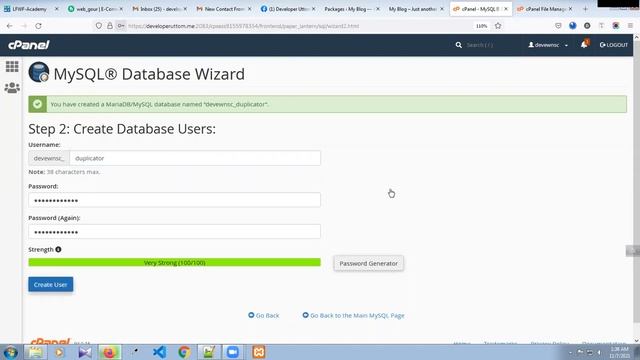This screenshot has width=640, height=360.
Task: Open Zoom from the taskbar
Action: click(233, 352)
